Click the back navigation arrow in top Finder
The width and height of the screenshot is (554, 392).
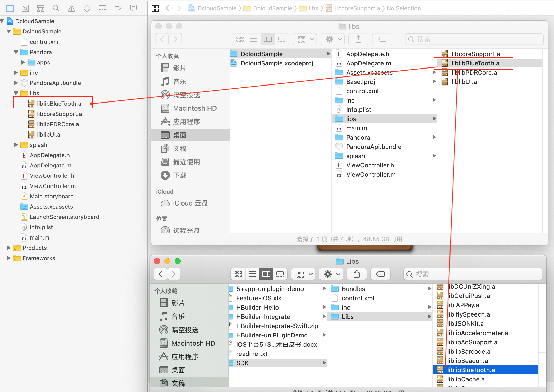(x=162, y=39)
